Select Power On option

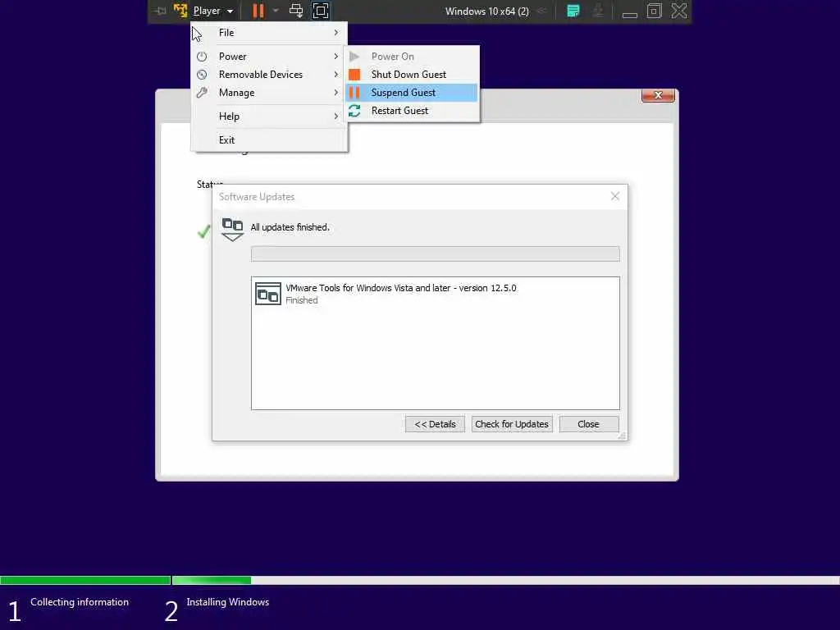coord(412,57)
